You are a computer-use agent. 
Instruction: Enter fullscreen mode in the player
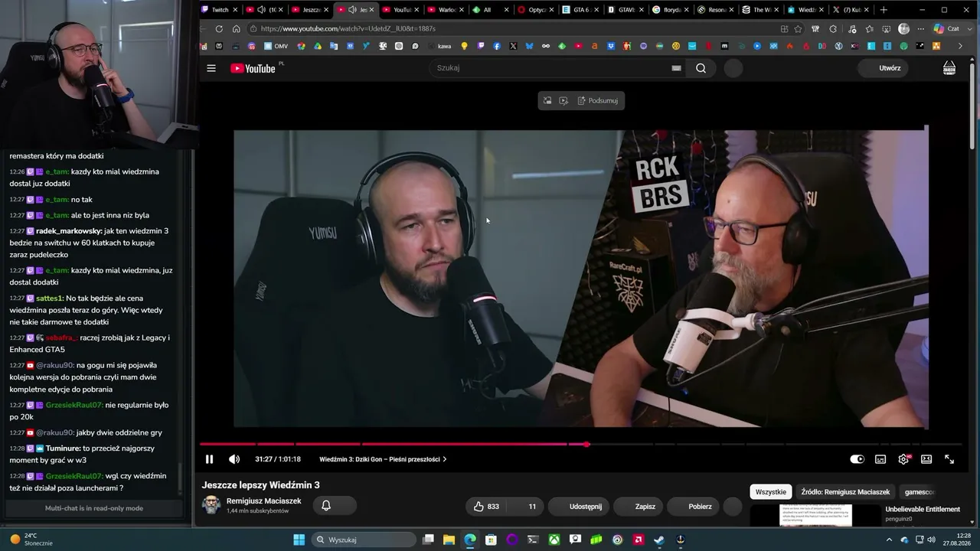tap(949, 459)
